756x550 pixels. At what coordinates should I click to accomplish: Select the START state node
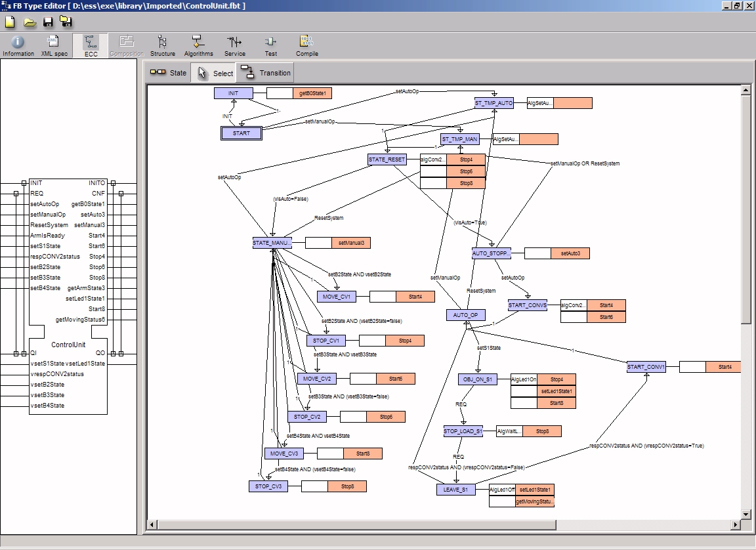(241, 133)
